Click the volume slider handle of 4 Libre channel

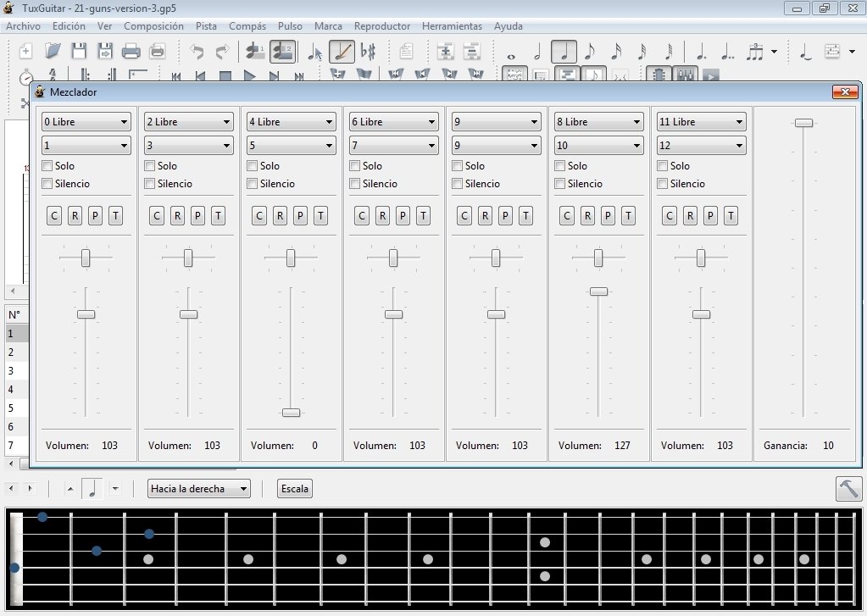pyautogui.click(x=292, y=413)
